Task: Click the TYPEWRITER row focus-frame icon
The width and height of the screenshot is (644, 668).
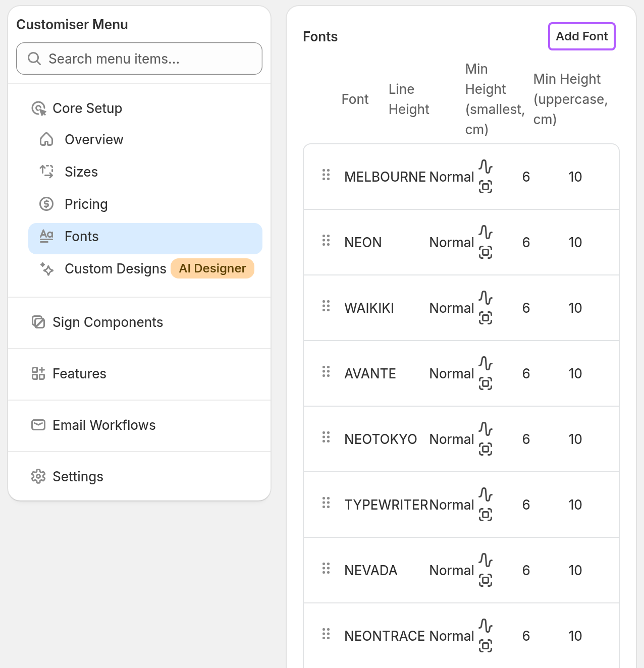Action: point(486,515)
